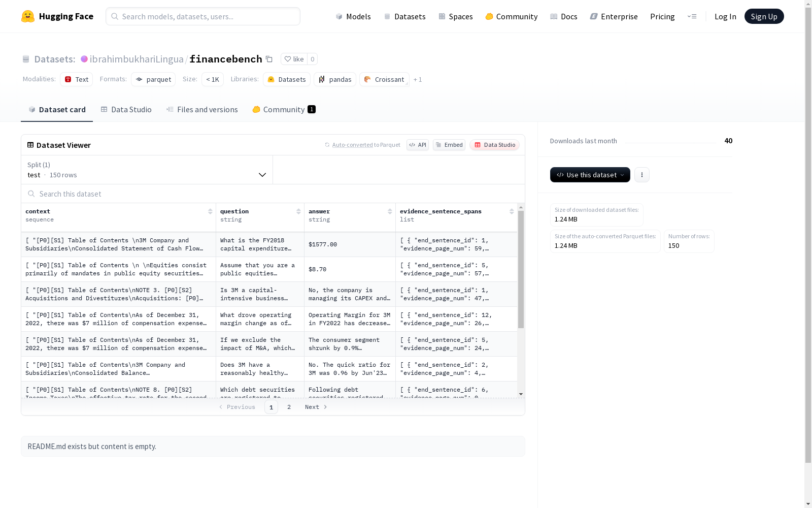Open the Use this dataset dropdown
The image size is (812, 508).
click(590, 175)
